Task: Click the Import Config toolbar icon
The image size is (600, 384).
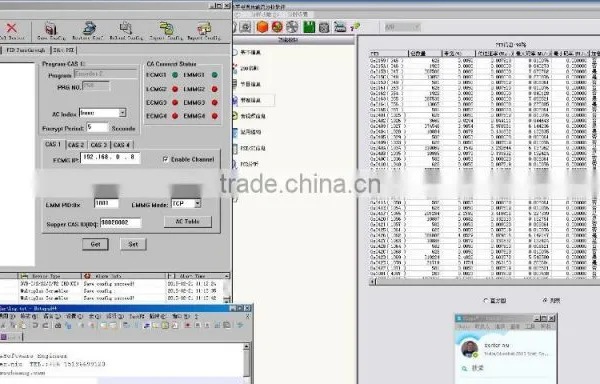Action: pos(166,28)
